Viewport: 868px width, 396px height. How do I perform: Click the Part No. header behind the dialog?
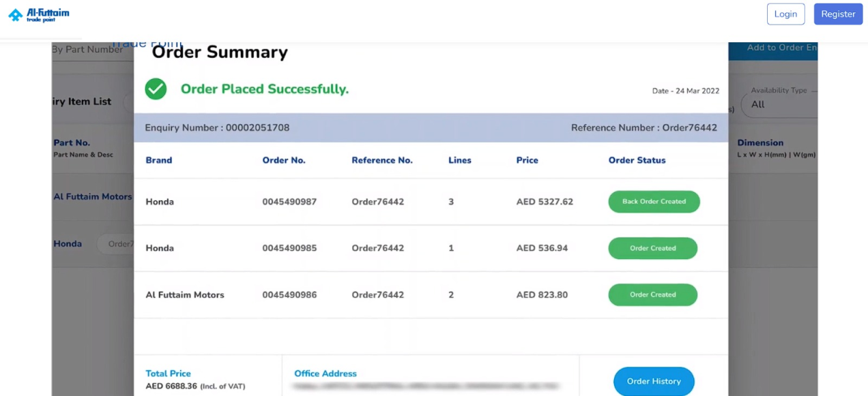(72, 142)
